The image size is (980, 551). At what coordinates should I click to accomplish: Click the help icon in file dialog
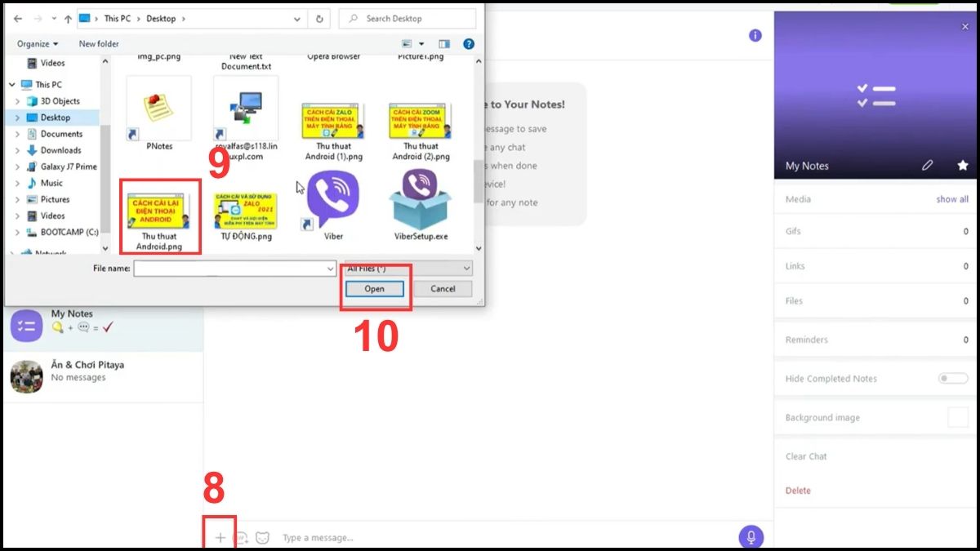(x=469, y=43)
